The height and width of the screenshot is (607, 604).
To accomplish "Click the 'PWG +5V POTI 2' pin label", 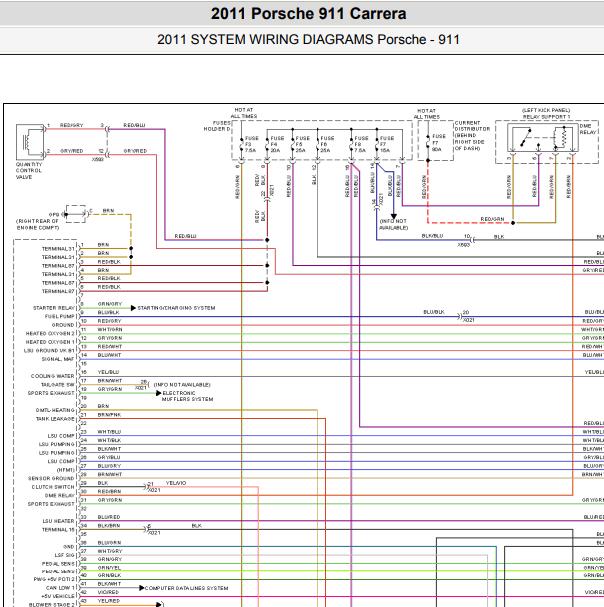I will (x=54, y=579).
